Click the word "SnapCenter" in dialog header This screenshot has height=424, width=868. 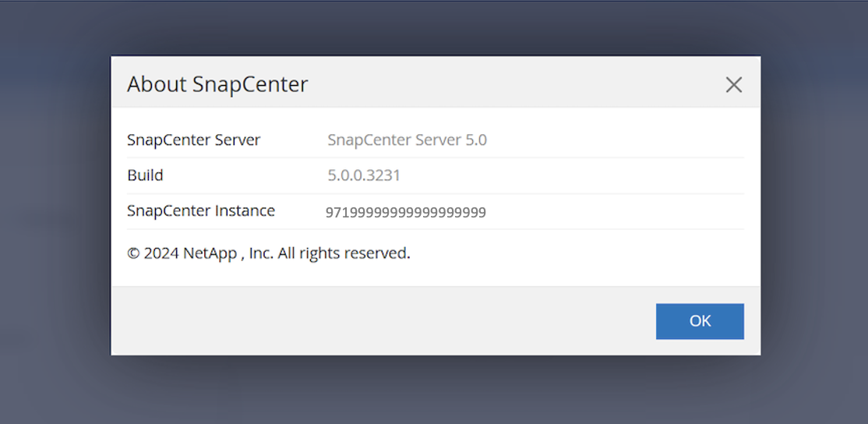[250, 84]
